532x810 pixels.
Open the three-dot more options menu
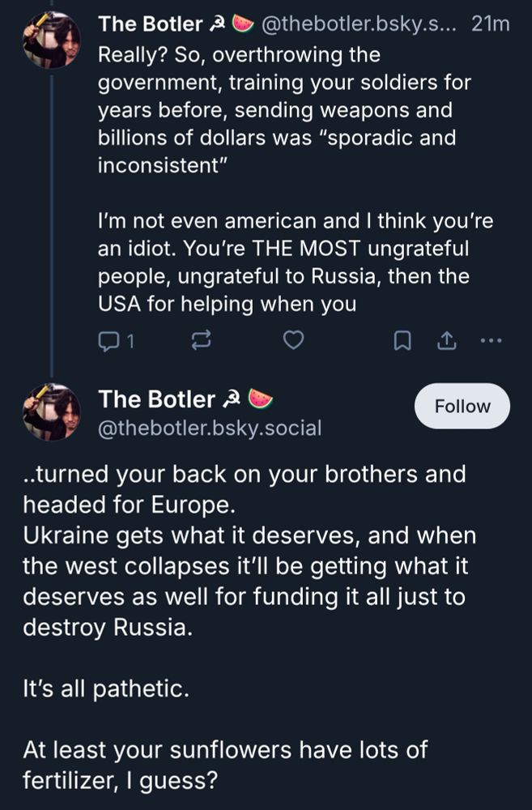click(492, 341)
